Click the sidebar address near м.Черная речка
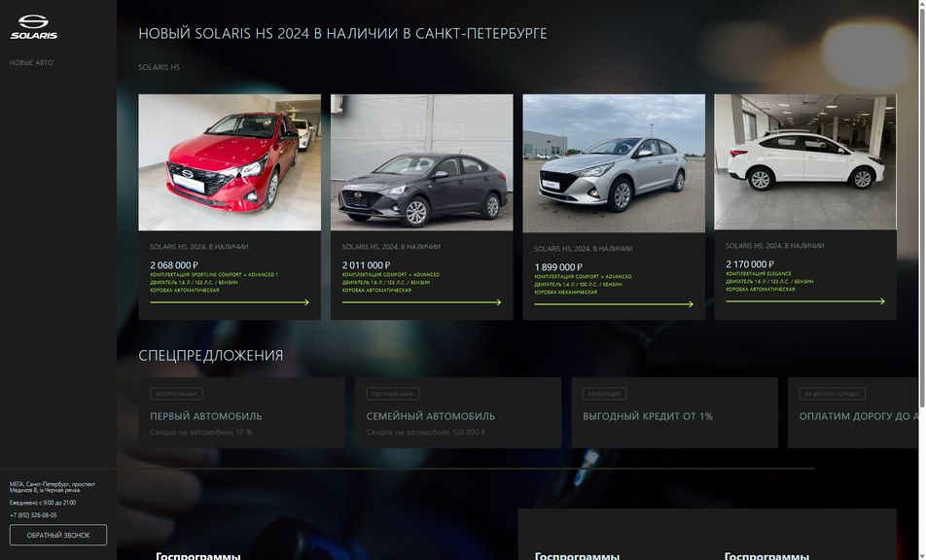926x560 pixels. [x=52, y=487]
